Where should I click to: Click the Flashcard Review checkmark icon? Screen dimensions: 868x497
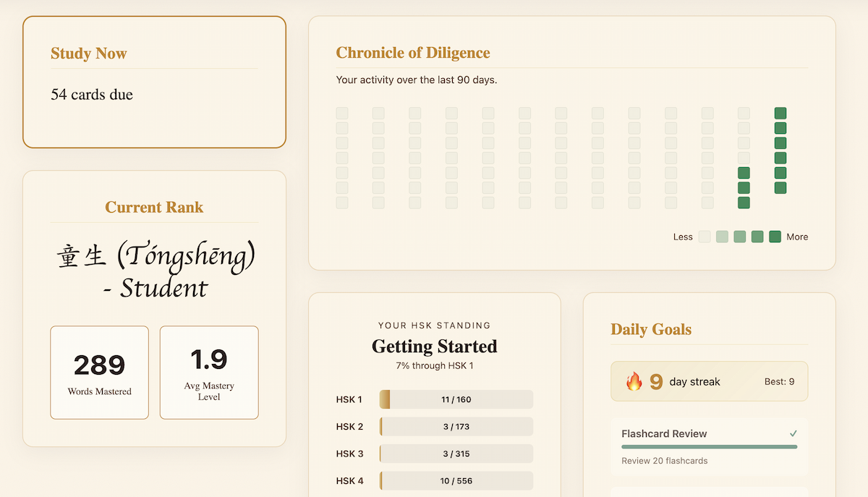click(793, 433)
